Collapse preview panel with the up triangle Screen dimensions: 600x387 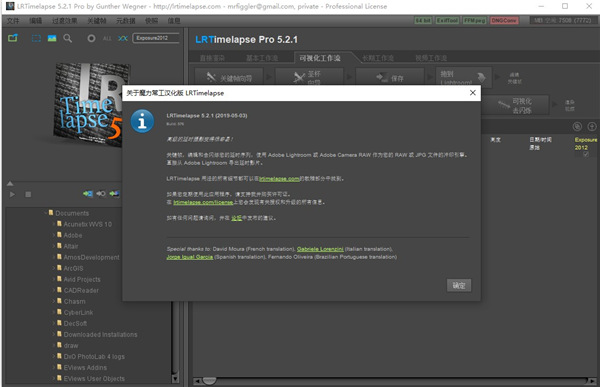coord(10,184)
